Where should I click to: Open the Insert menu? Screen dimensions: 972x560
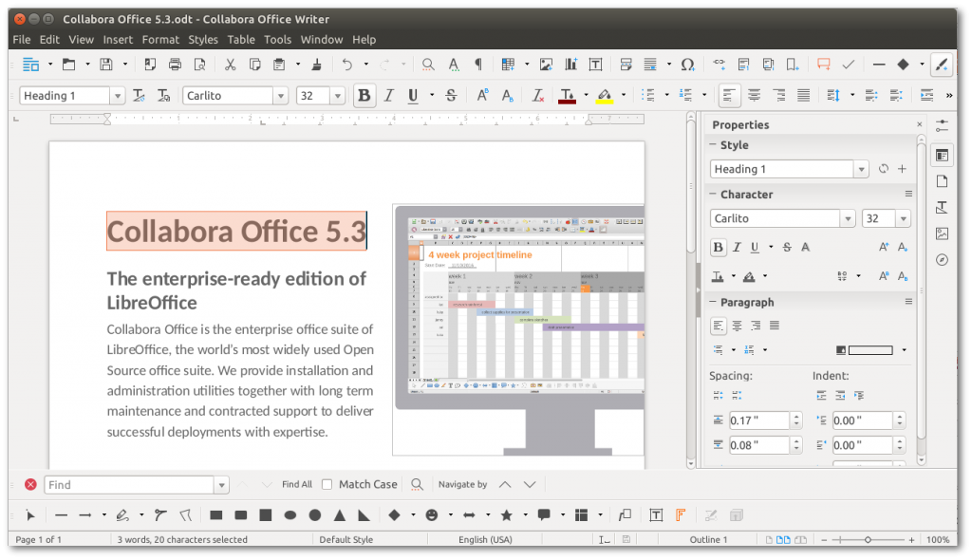118,40
